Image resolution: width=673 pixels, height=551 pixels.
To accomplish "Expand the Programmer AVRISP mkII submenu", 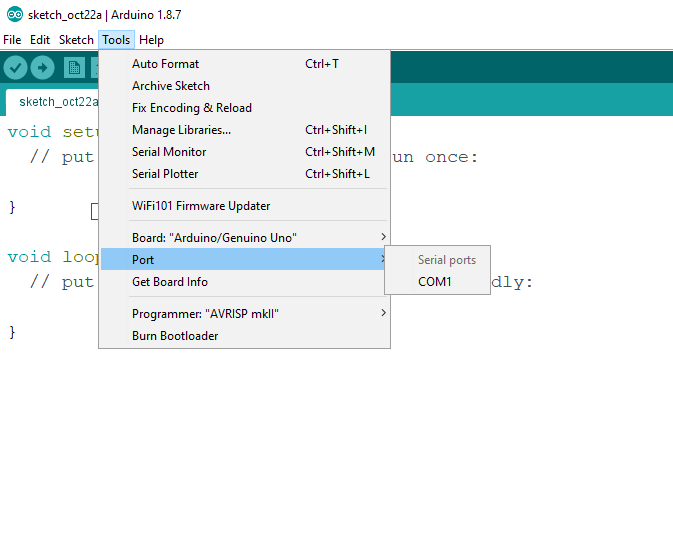I will point(245,314).
